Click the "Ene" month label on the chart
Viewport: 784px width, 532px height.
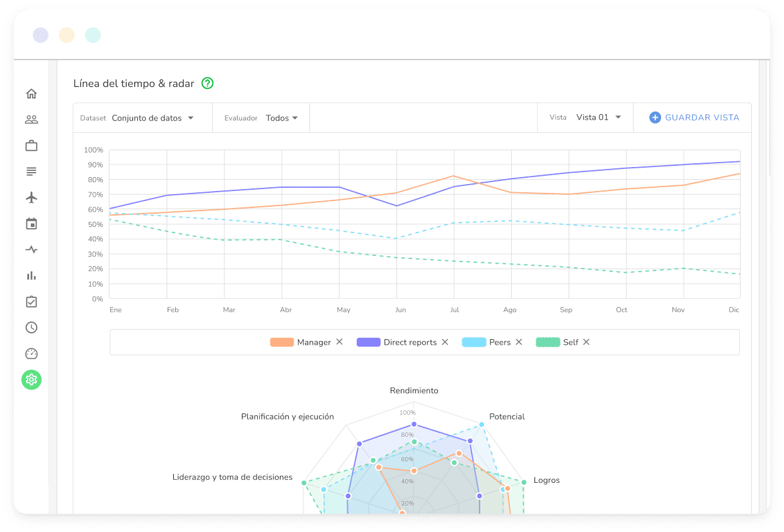point(115,310)
